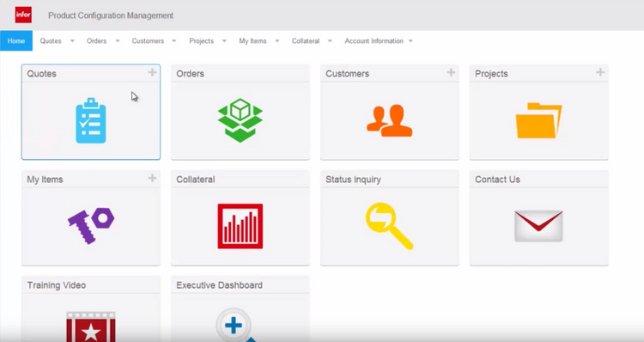Open the Customers orange people icon
644x342 pixels.
pos(389,120)
